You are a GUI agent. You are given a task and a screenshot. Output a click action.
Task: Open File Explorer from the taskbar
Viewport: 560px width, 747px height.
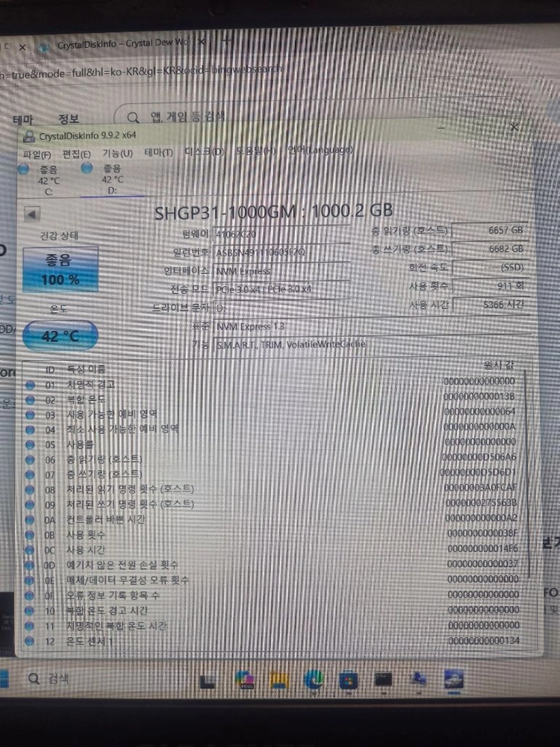pos(279,680)
